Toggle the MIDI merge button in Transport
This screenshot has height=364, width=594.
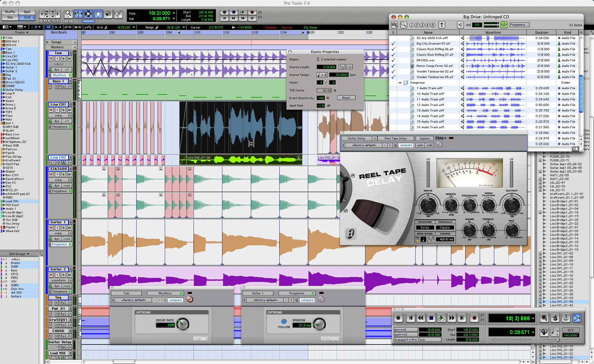577,318
